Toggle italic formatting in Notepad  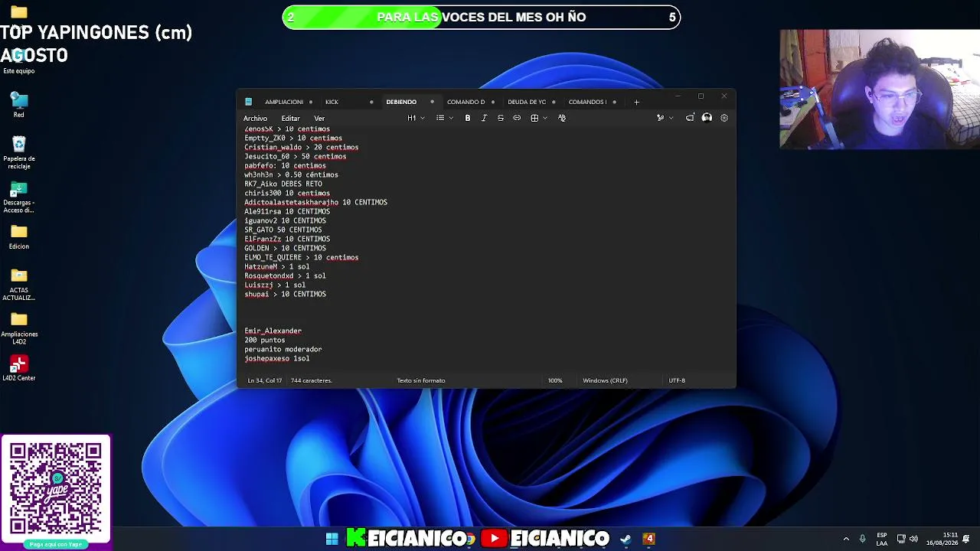coord(484,118)
